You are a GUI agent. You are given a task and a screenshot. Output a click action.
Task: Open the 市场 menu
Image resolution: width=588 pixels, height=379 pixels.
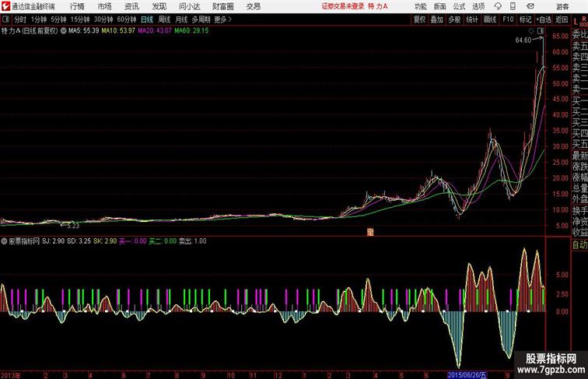(x=105, y=6)
